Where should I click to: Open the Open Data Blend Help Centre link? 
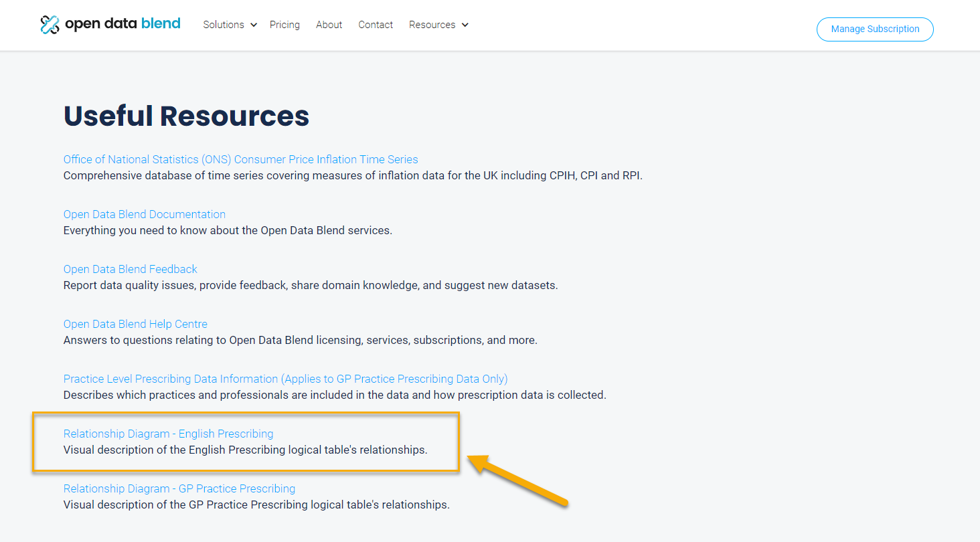point(135,324)
